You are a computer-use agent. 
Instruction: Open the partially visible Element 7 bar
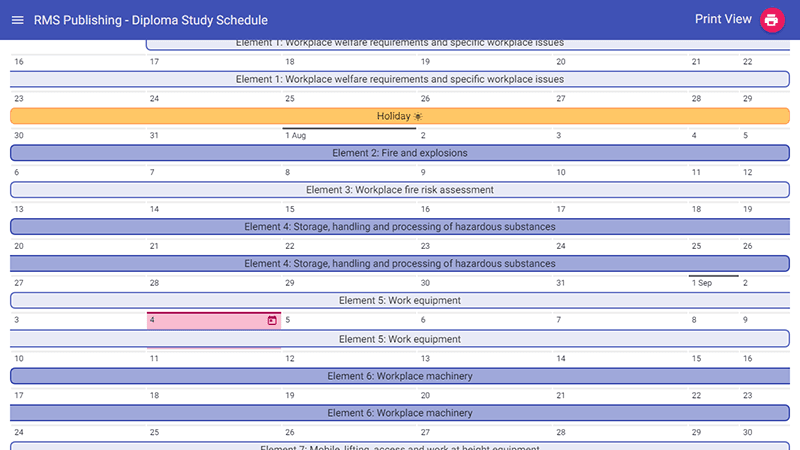(x=400, y=446)
